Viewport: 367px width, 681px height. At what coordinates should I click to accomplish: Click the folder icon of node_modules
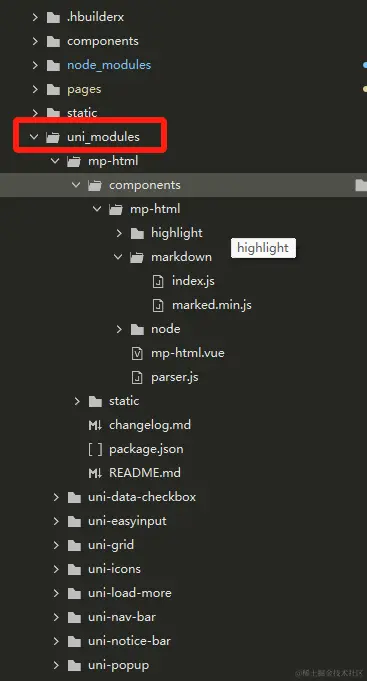[x=53, y=66]
